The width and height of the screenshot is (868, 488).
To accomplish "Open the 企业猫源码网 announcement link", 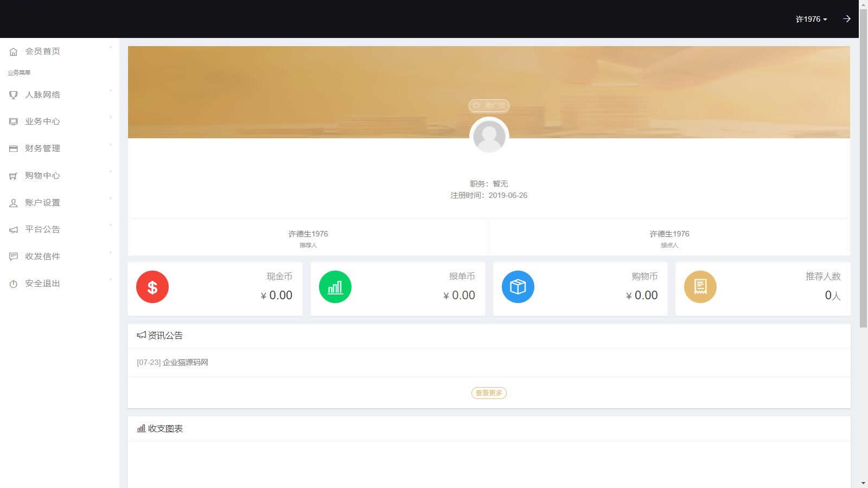I will (186, 362).
